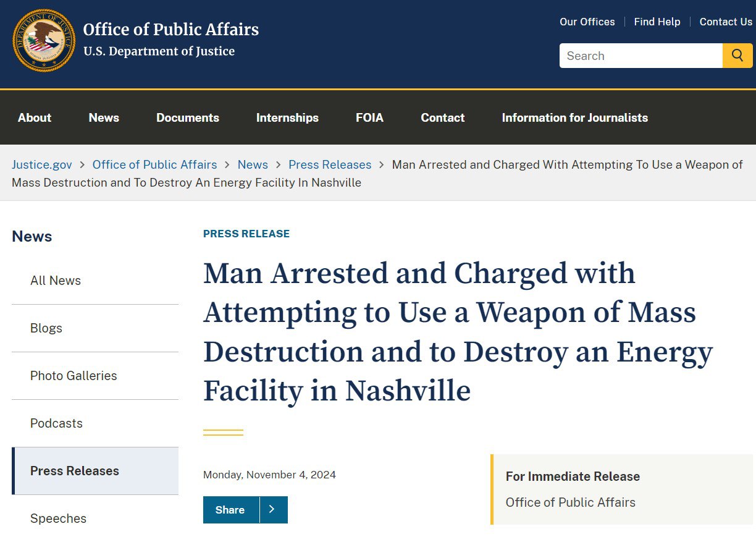The image size is (756, 542).
Task: Click the Contact Us header link
Action: click(726, 22)
